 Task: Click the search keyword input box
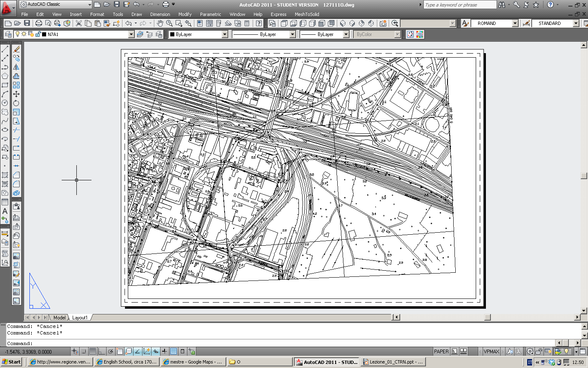click(460, 4)
